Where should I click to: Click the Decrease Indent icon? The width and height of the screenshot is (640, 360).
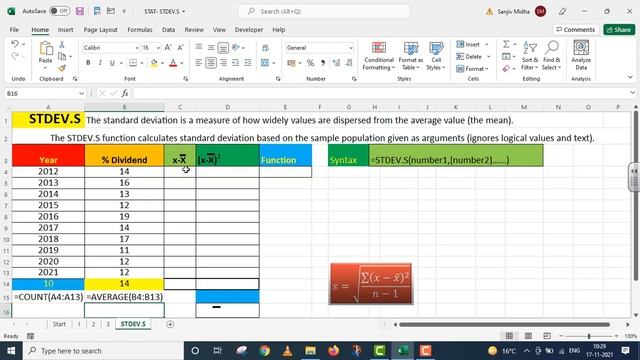tap(236, 63)
